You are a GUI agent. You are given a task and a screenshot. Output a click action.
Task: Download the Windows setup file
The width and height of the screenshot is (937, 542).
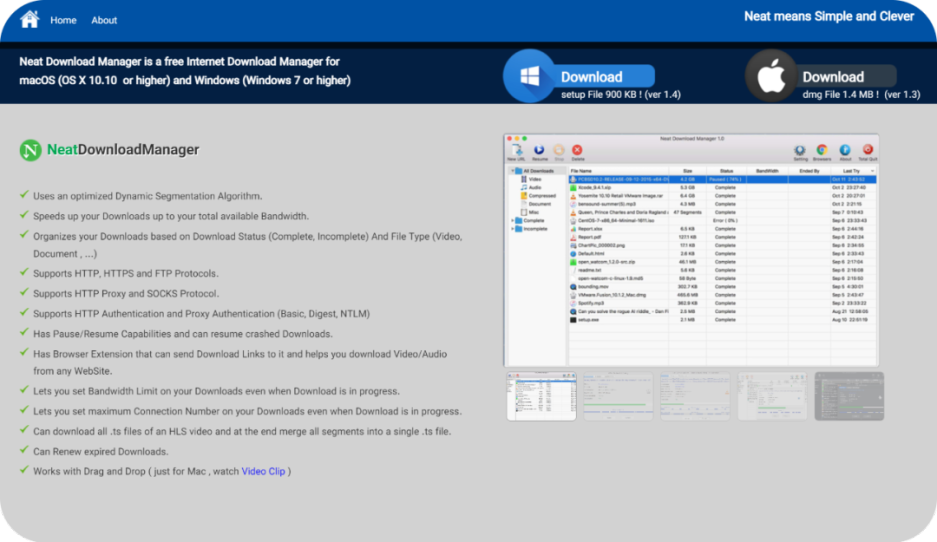[607, 76]
